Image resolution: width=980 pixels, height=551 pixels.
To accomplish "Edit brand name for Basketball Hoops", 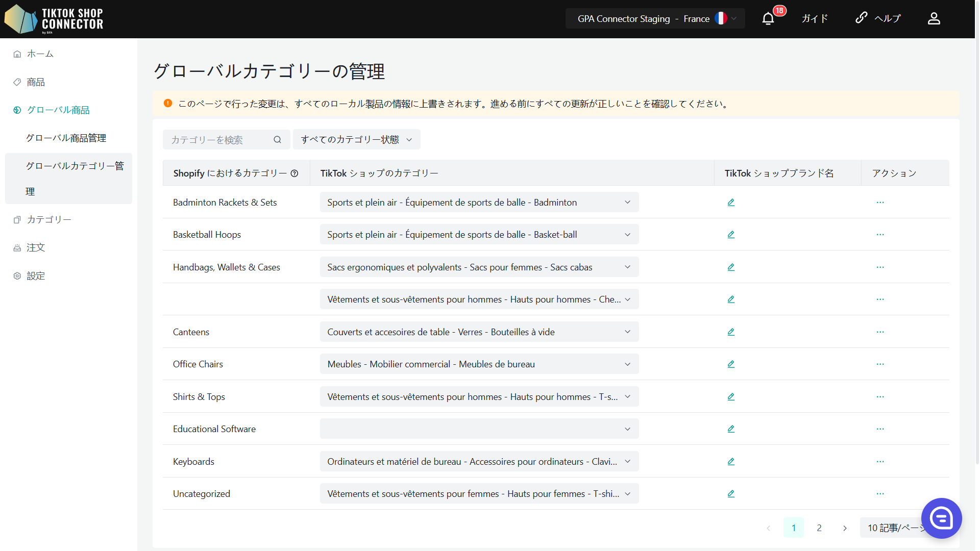I will click(731, 235).
